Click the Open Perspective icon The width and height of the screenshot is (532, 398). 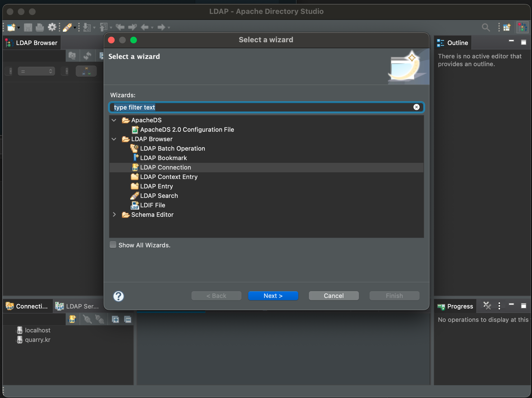(x=507, y=27)
